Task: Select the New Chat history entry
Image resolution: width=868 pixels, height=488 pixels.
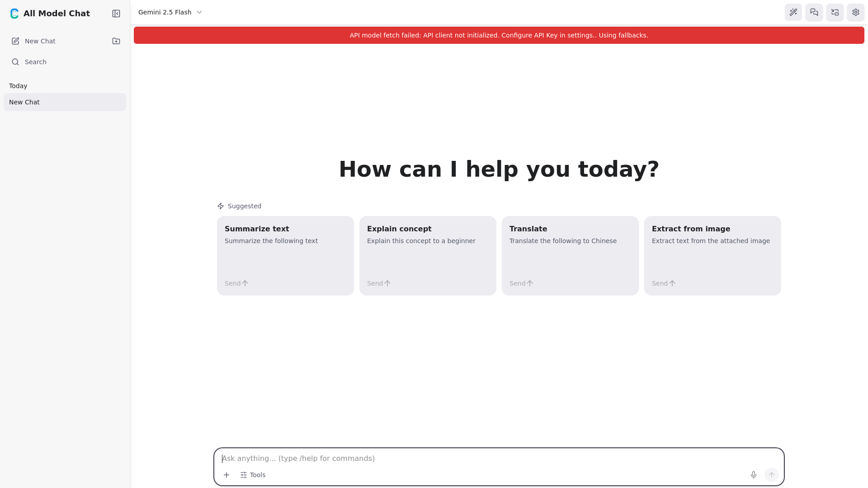Action: [65, 102]
